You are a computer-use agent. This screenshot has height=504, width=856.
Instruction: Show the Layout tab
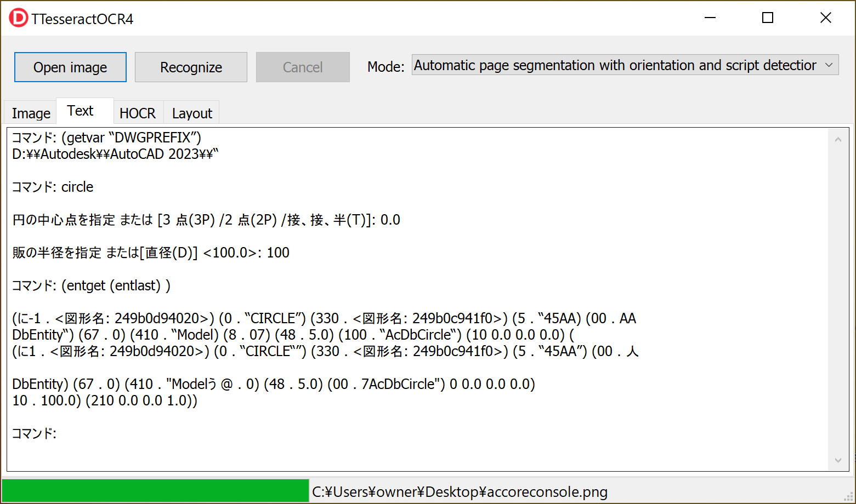tap(191, 113)
